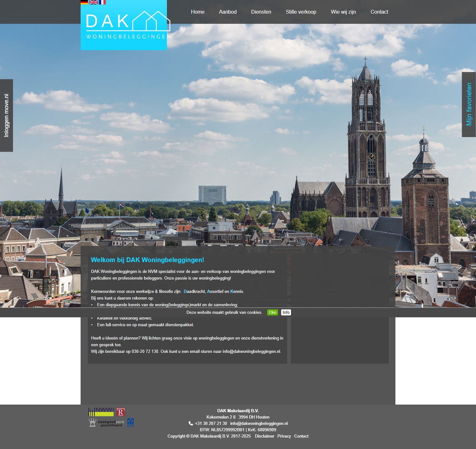Open the Wie wij zijn page
The height and width of the screenshot is (449, 476).
[343, 12]
